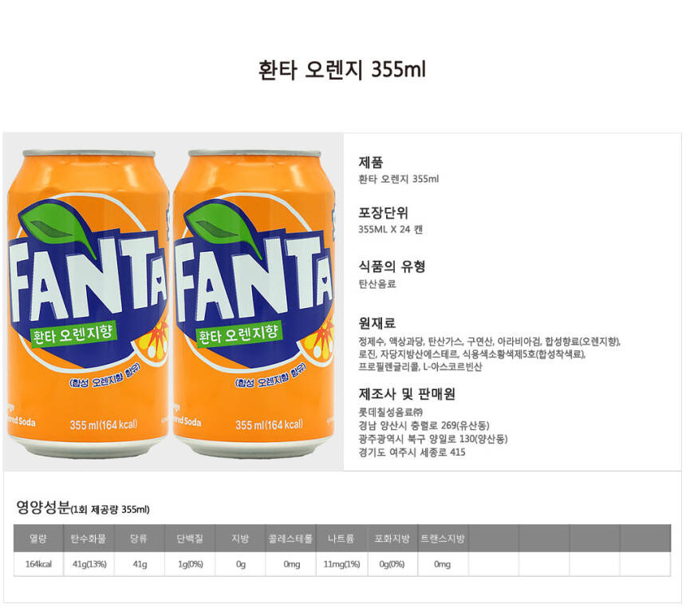This screenshot has width=686, height=616.
Task: Click the 355ML X 24 캔 text
Action: 390,229
